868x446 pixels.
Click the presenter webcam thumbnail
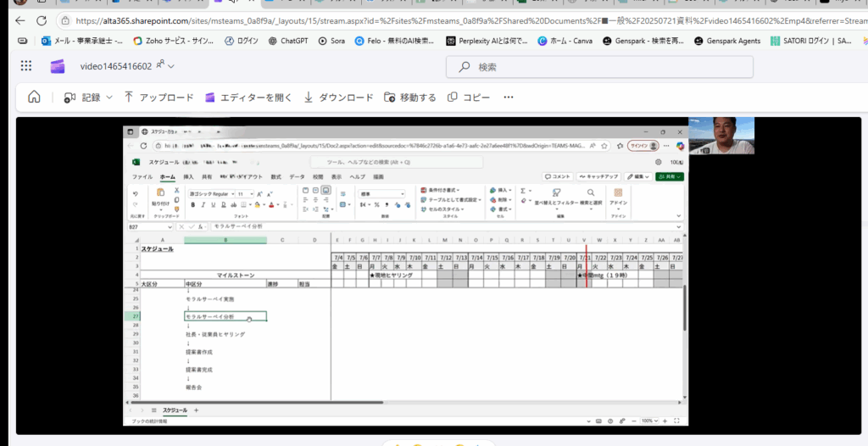click(x=721, y=135)
